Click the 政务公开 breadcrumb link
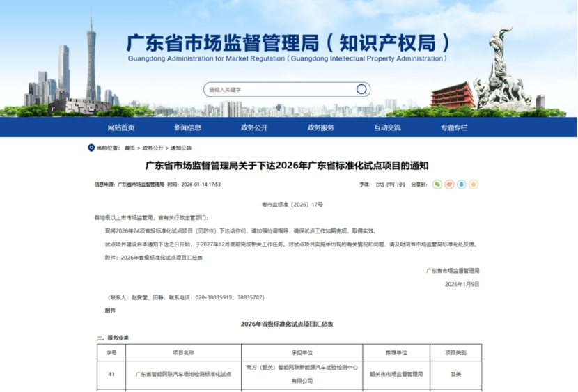578x392 pixels. [153, 148]
